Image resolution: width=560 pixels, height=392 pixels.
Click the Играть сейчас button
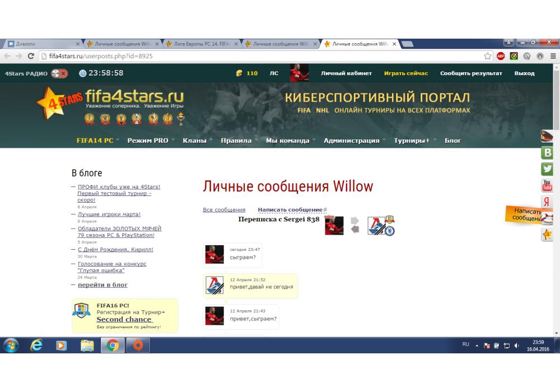406,73
